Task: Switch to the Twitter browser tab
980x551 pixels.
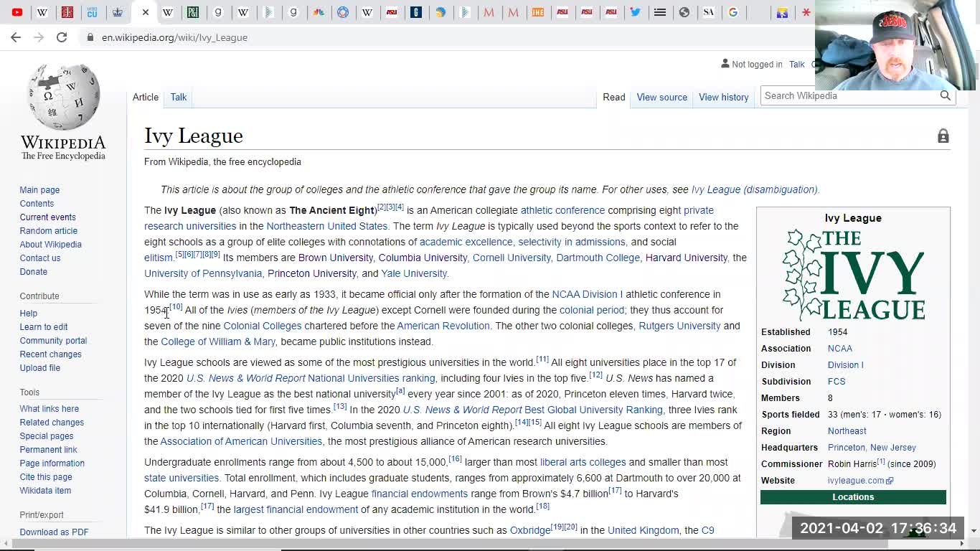Action: click(636, 12)
